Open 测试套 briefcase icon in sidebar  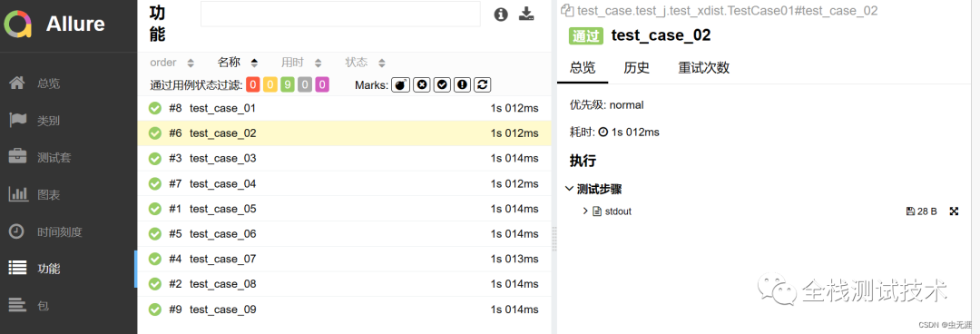pyautogui.click(x=17, y=157)
